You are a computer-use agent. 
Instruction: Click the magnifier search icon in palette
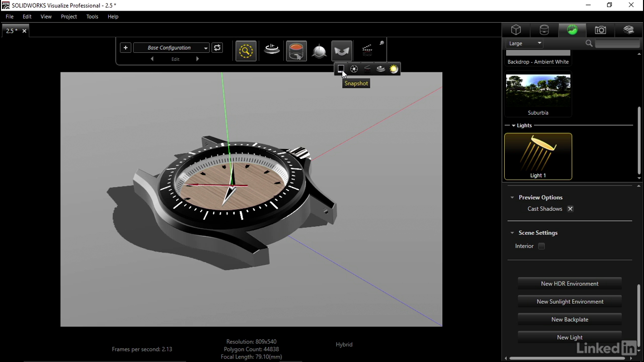[x=589, y=44]
